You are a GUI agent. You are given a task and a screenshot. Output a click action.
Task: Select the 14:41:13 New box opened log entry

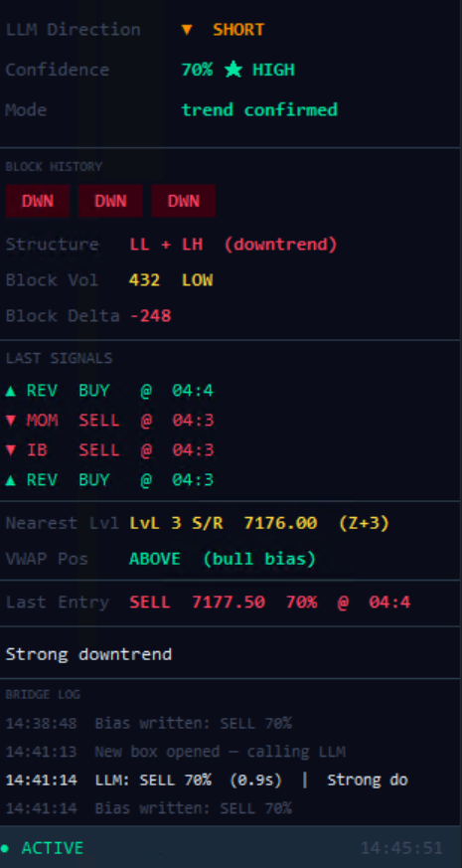(176, 752)
